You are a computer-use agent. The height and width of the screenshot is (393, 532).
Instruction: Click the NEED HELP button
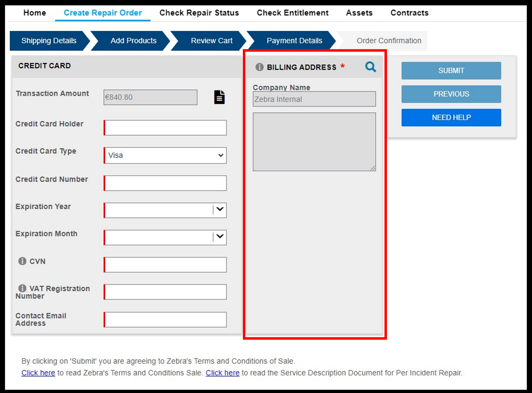pos(451,117)
